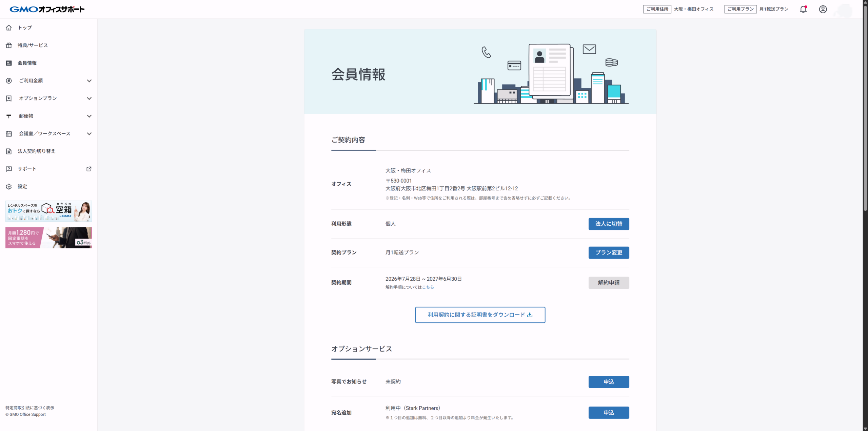The height and width of the screenshot is (431, 868).
Task: Click the postal mark icon beside 郵便物
Action: tap(9, 116)
